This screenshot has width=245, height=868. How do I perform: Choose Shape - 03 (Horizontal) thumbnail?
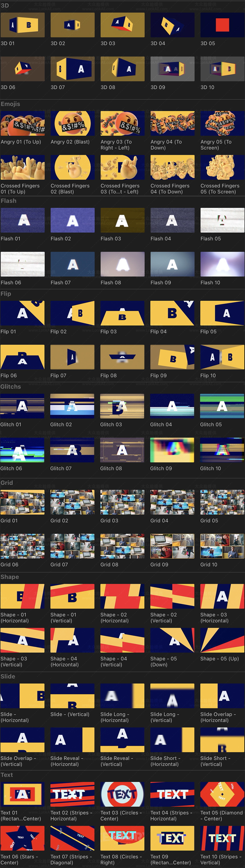(222, 596)
